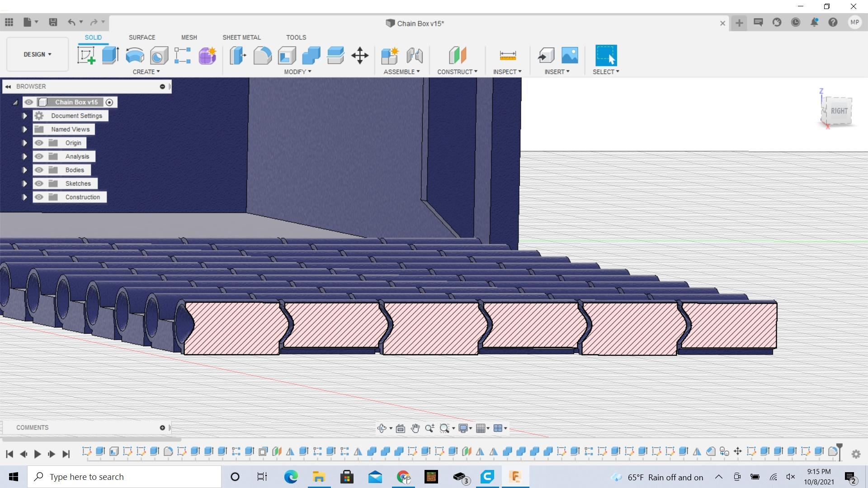
Task: Toggle visibility of Construction folder
Action: point(39,197)
